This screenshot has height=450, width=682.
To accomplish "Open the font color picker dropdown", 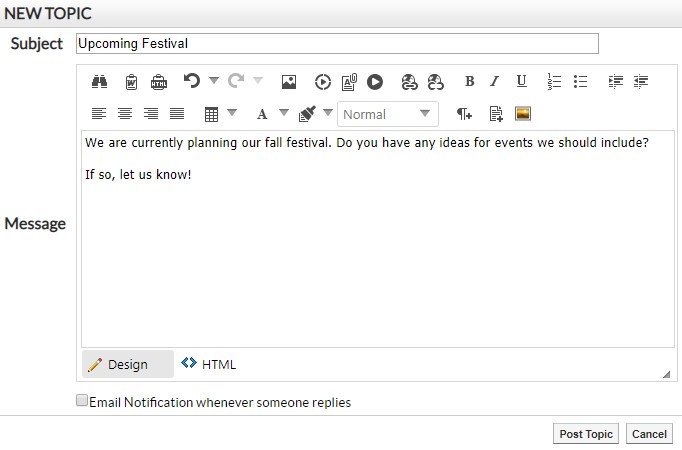I will pos(283,113).
